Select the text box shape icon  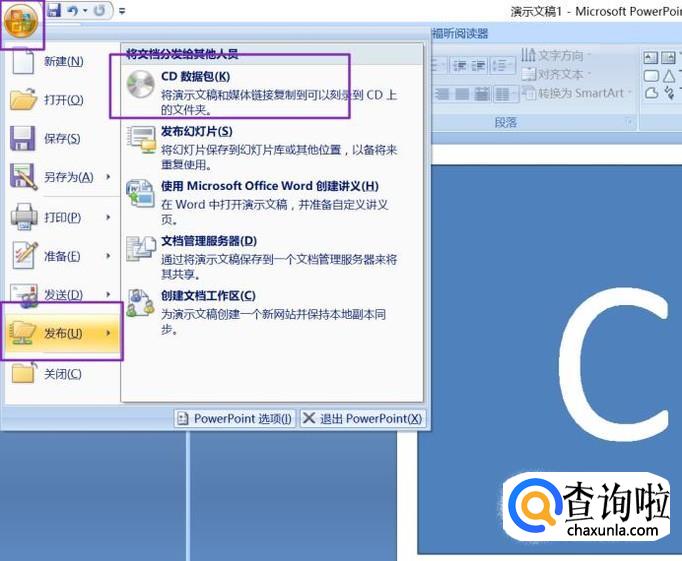[651, 57]
